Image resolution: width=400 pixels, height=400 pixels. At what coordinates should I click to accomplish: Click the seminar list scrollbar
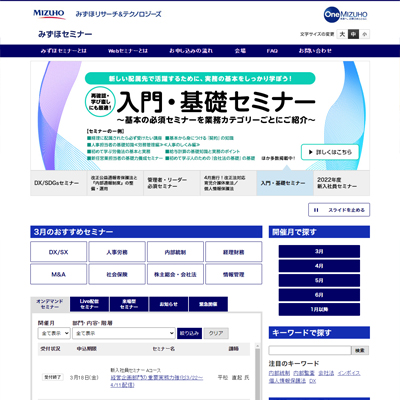(257, 372)
